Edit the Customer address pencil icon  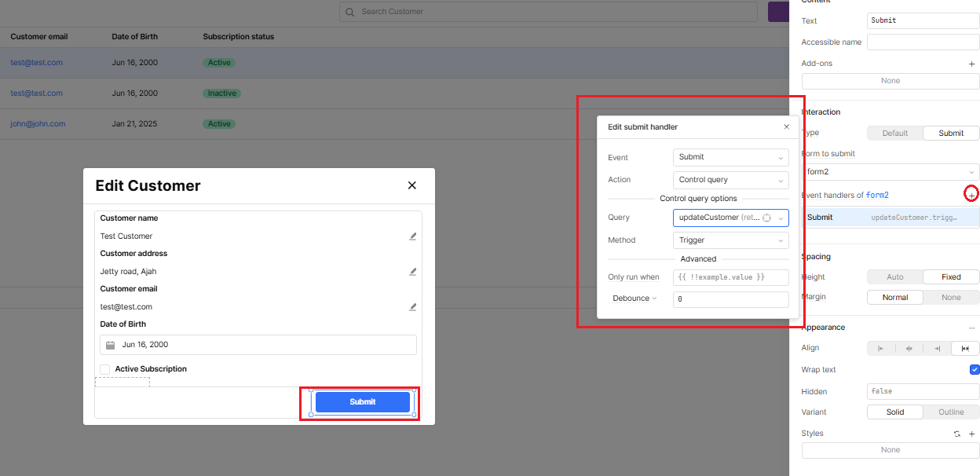click(413, 271)
